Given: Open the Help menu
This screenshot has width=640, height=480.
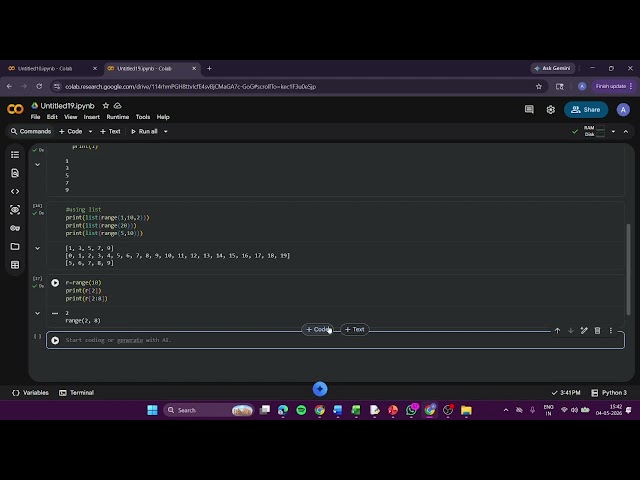Looking at the screenshot, I should coord(163,117).
